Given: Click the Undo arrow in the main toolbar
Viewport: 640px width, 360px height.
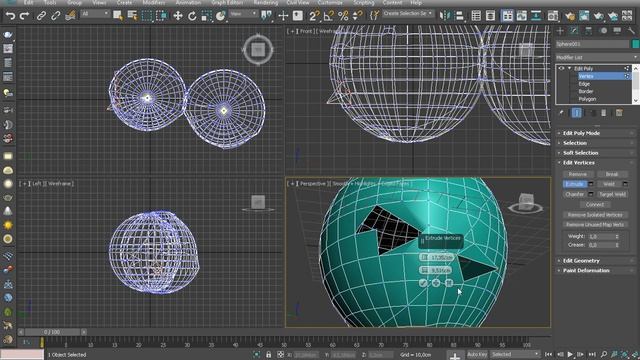Looking at the screenshot, I should point(10,16).
